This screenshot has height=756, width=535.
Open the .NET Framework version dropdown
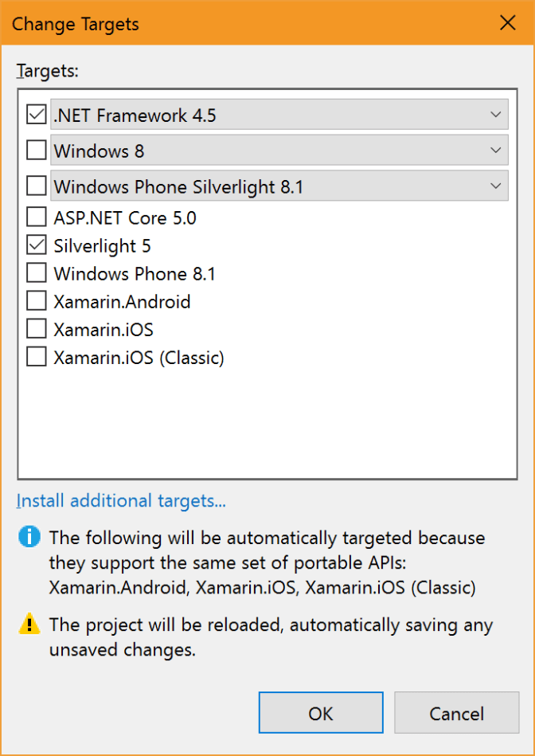tap(496, 114)
